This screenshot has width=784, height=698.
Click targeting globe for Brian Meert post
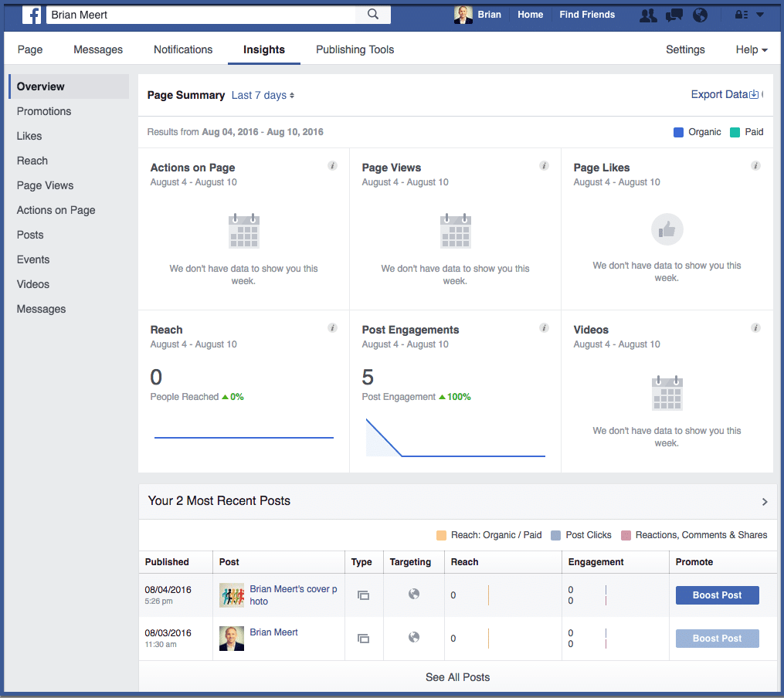pos(414,637)
